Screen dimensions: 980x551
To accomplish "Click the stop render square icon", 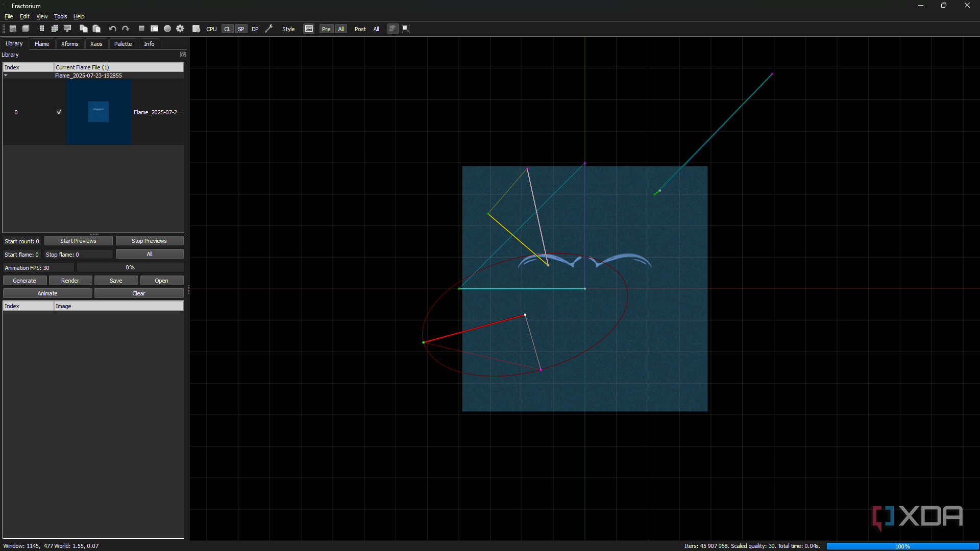I will coord(141,29).
